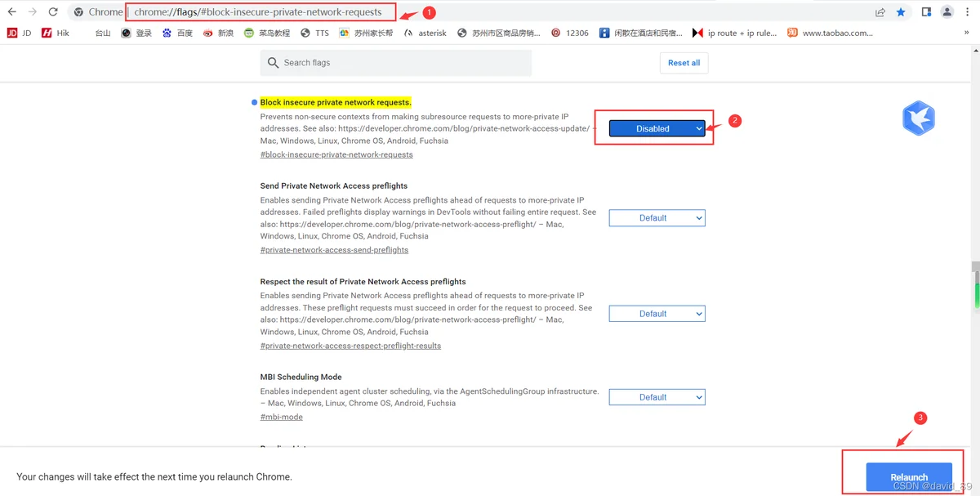Screen dimensions: 980x496
Task: Open the user profile avatar menu
Action: click(947, 12)
